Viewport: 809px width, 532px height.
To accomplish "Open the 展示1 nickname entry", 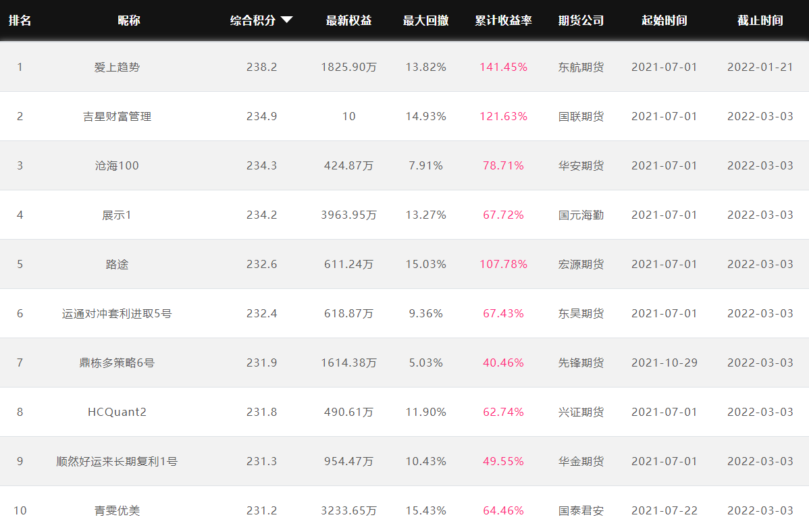I will (117, 215).
